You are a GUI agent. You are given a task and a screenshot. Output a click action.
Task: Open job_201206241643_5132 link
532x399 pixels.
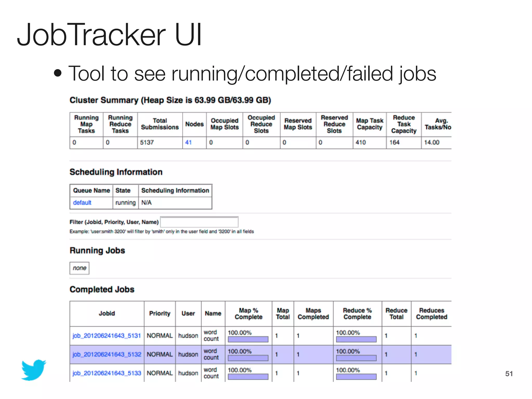pyautogui.click(x=107, y=354)
